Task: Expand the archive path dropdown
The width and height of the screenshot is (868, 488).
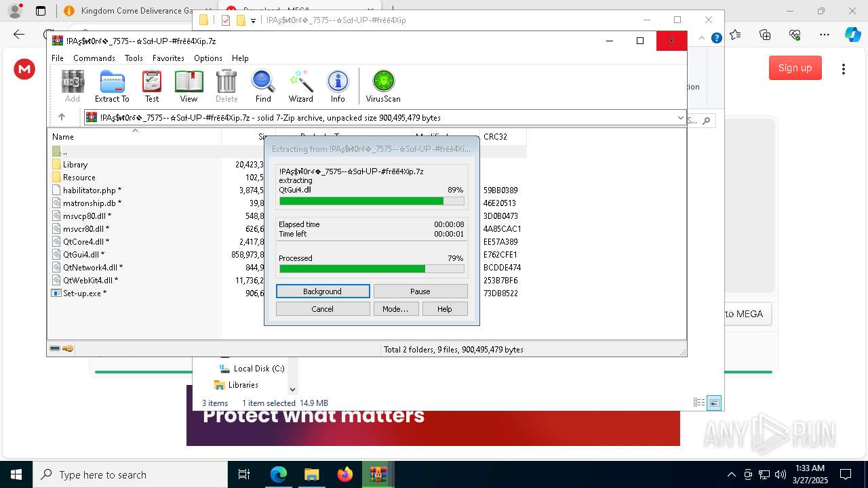Action: pos(680,118)
